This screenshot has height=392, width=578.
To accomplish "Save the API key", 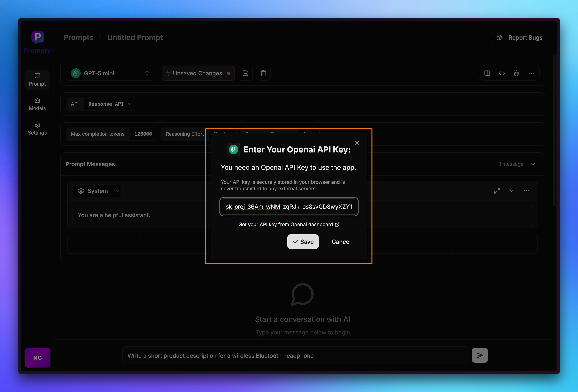I will 303,241.
